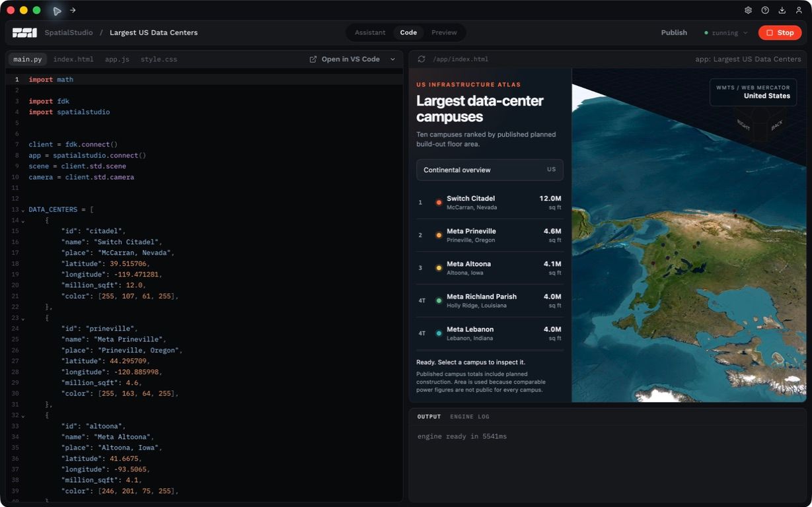Click the WMTS / Web Mercator United States badge
812x507 pixels.
tap(753, 92)
